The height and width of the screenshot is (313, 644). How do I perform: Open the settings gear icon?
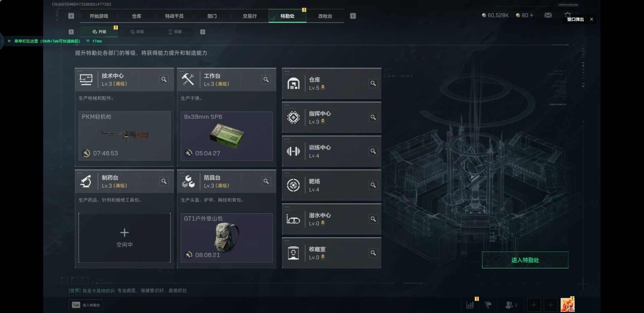click(x=568, y=14)
